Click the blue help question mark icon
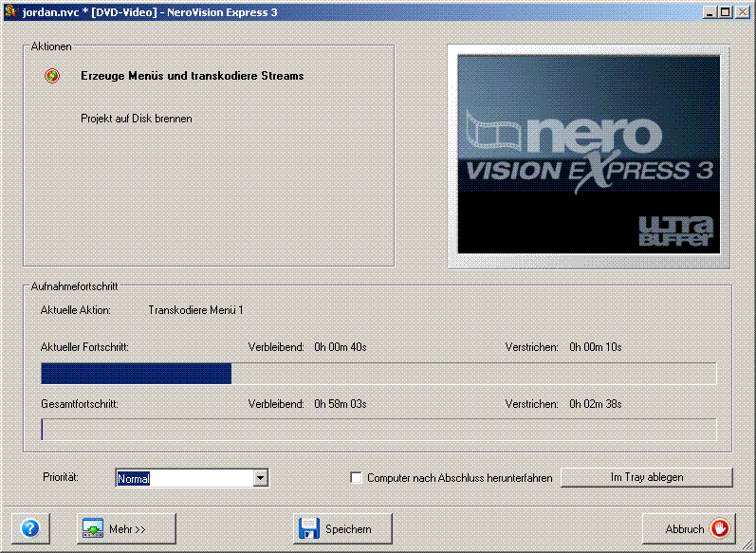756x553 pixels. pyautogui.click(x=30, y=528)
